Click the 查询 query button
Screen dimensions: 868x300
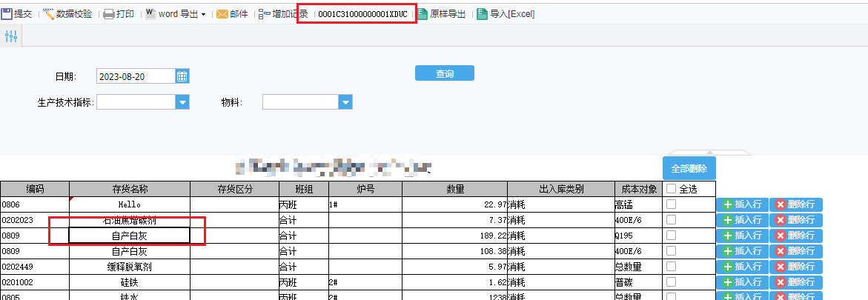pos(445,73)
